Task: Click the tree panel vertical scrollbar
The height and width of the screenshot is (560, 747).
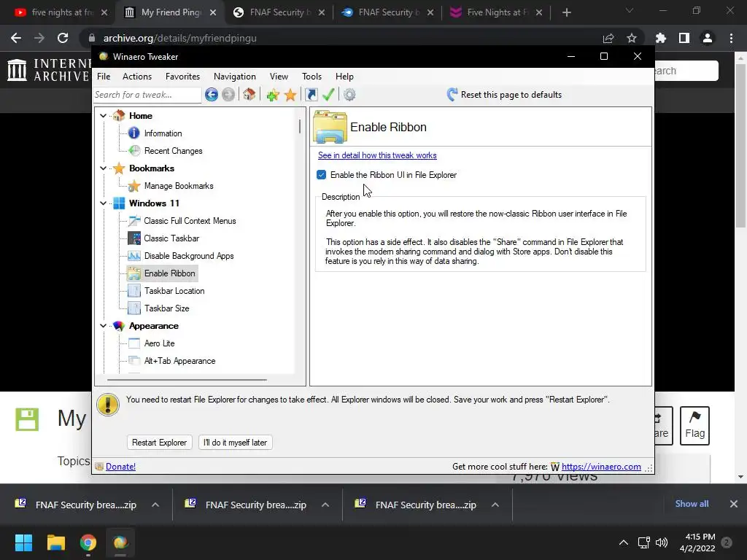Action: pyautogui.click(x=300, y=126)
